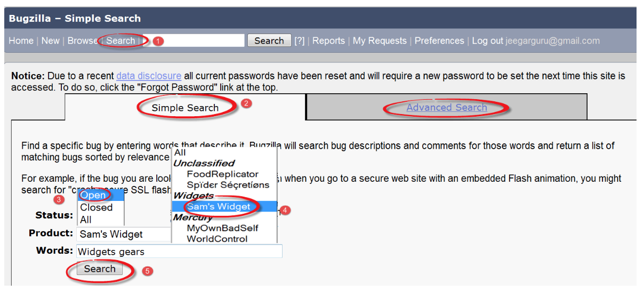Open the Preferences link
The height and width of the screenshot is (291, 644).
tap(439, 41)
